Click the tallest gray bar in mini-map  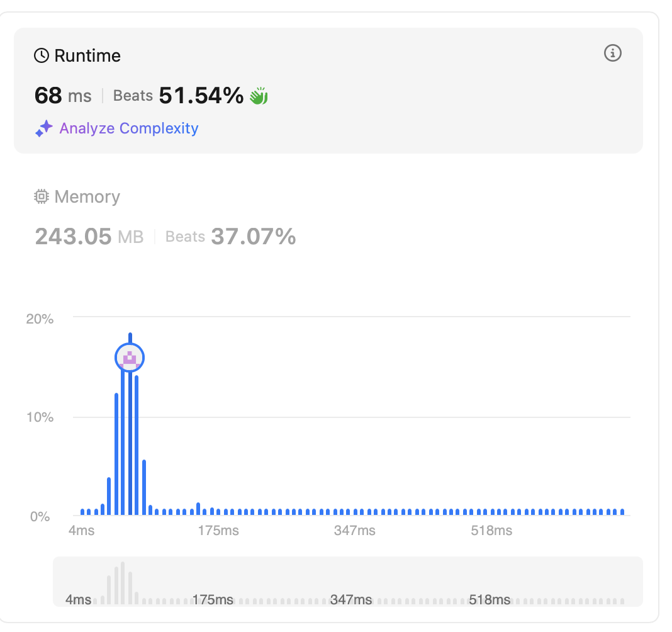click(123, 582)
